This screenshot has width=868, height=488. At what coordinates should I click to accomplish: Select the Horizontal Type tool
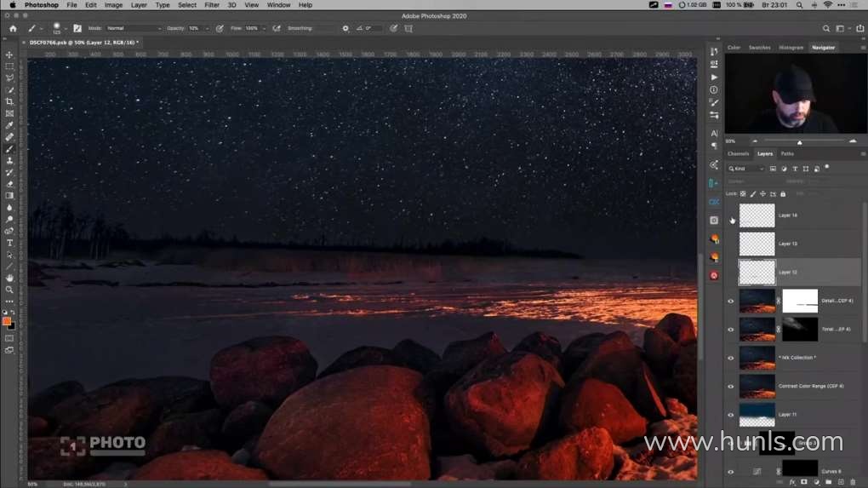click(x=9, y=243)
